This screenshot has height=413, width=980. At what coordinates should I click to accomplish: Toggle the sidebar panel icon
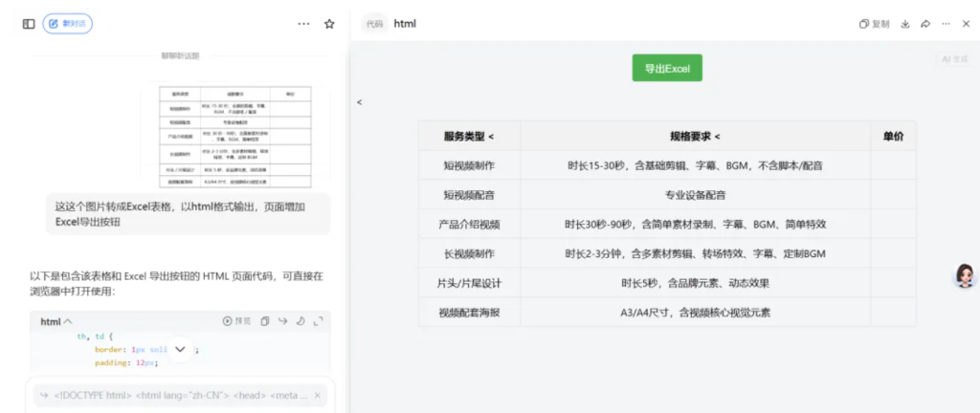29,24
